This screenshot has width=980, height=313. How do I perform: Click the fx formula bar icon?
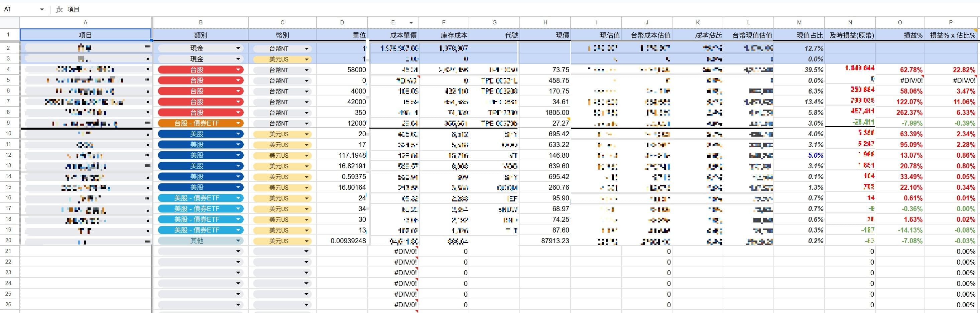[x=59, y=9]
